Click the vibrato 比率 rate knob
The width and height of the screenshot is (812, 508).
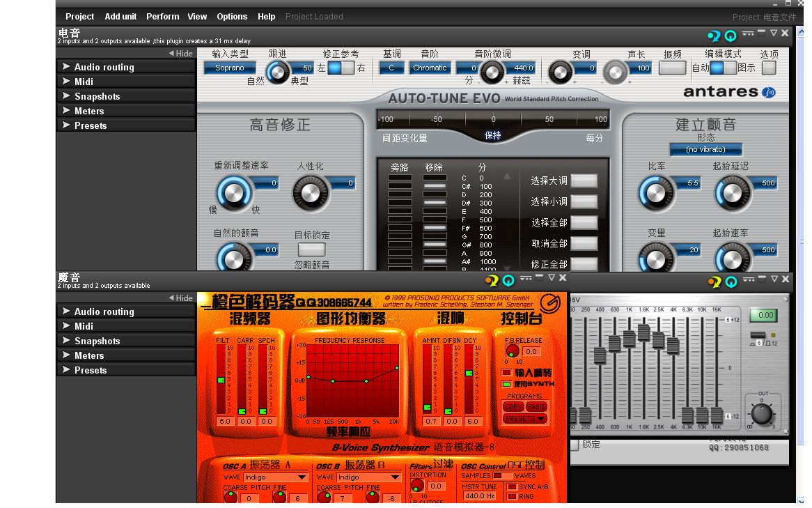(655, 193)
